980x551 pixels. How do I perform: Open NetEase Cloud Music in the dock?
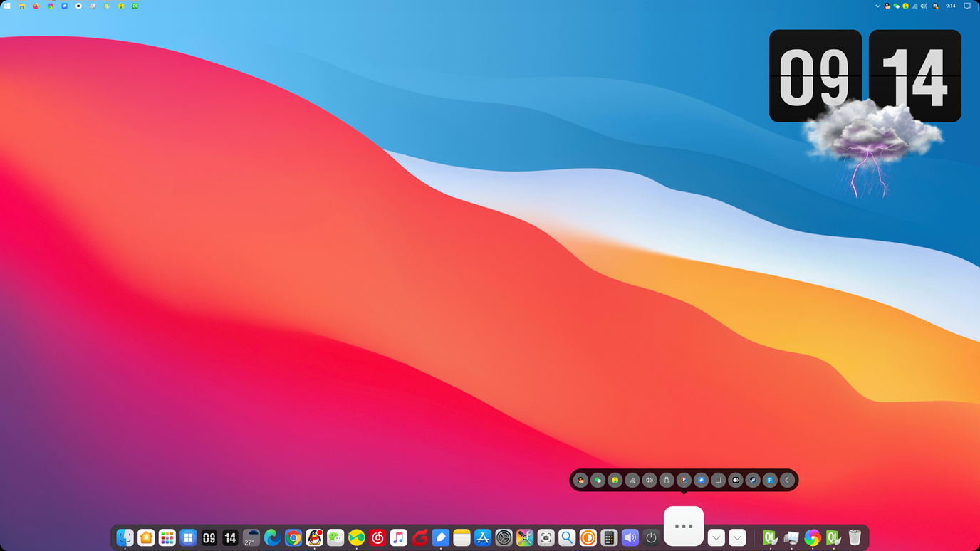(x=377, y=537)
